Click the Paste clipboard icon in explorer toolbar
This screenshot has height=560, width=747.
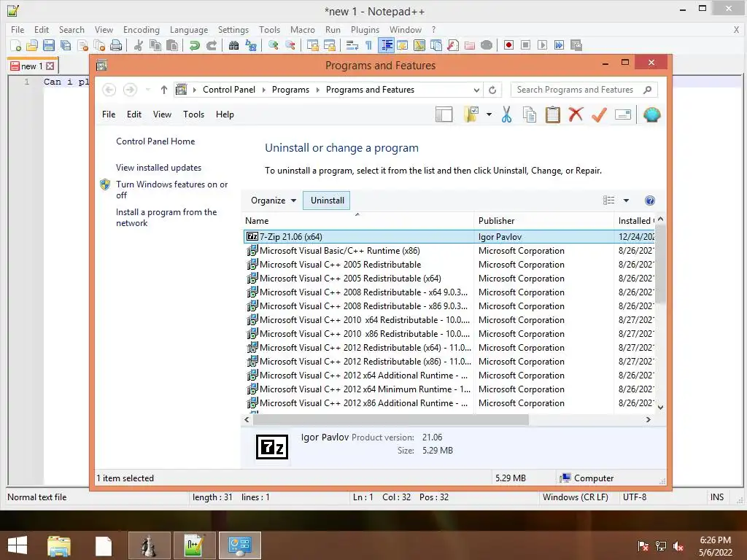click(x=553, y=114)
